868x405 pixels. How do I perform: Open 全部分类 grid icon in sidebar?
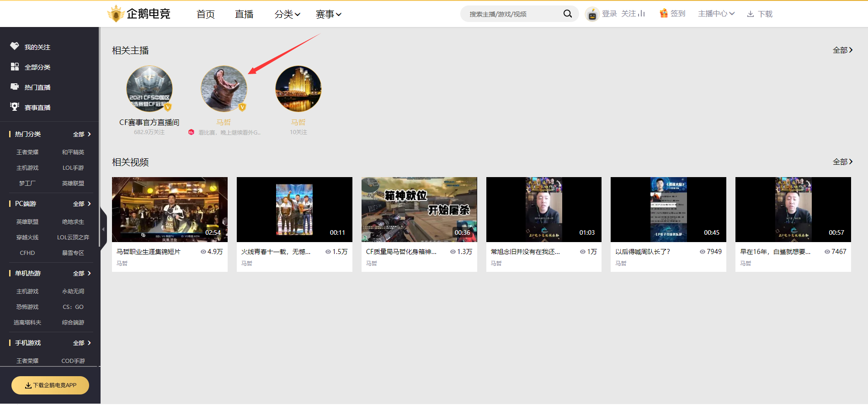click(15, 67)
